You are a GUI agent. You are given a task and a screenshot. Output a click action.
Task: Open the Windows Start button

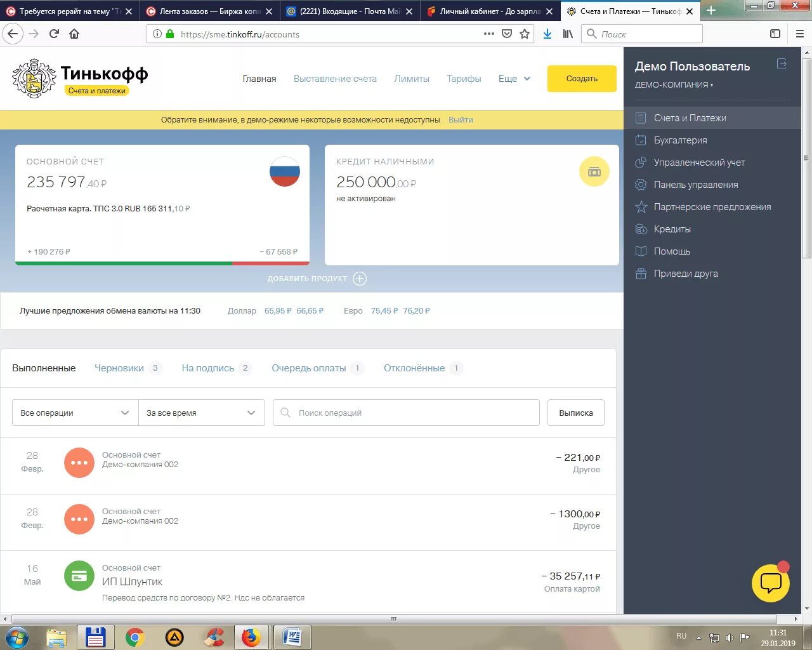click(17, 637)
